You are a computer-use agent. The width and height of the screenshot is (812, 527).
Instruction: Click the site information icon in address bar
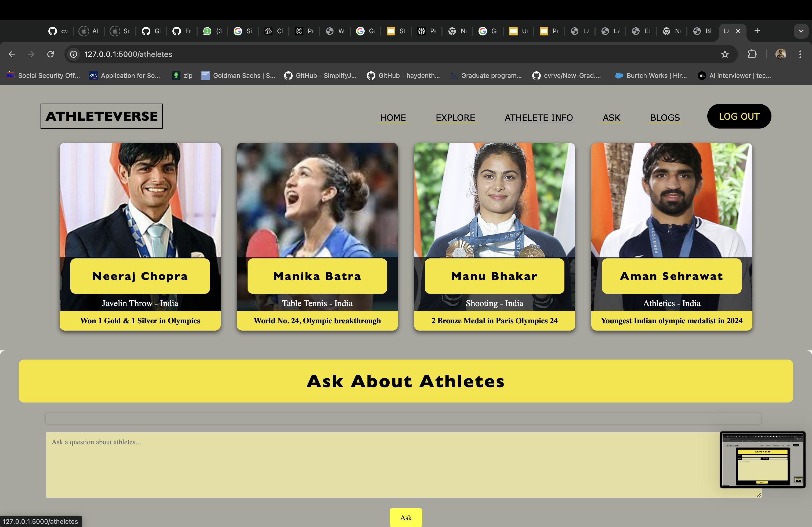coord(73,54)
